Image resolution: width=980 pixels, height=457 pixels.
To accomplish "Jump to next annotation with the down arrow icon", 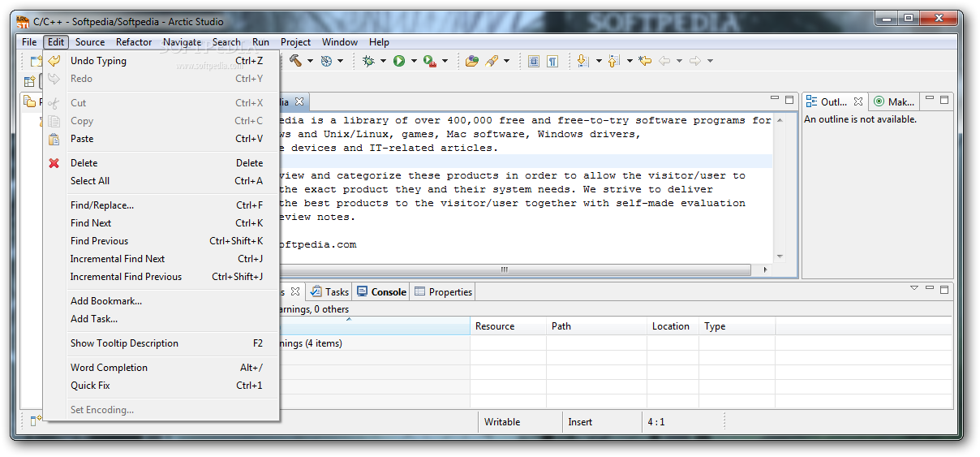I will click(x=582, y=61).
